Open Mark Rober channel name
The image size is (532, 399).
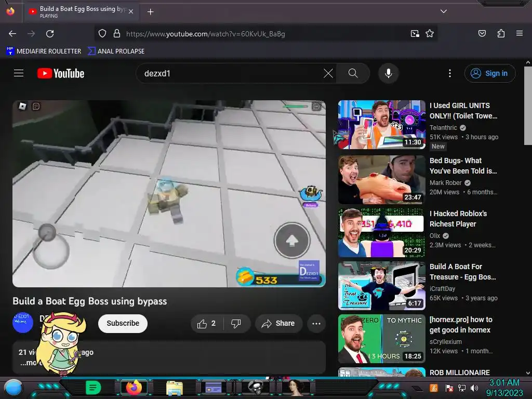(445, 182)
